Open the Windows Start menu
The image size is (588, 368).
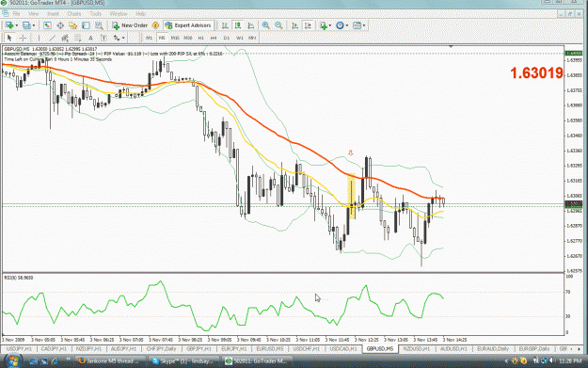(12, 361)
